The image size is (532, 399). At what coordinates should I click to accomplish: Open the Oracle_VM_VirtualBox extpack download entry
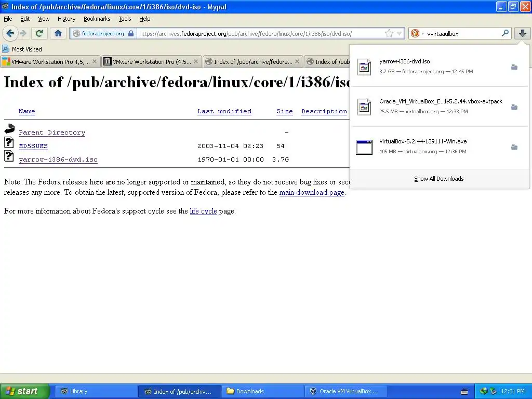(439, 106)
